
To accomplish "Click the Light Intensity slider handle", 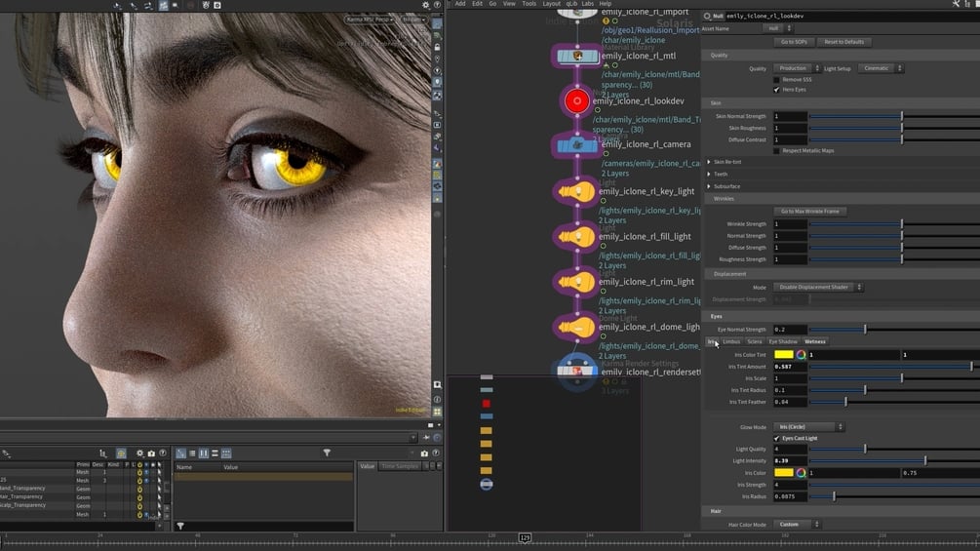I will click(925, 461).
